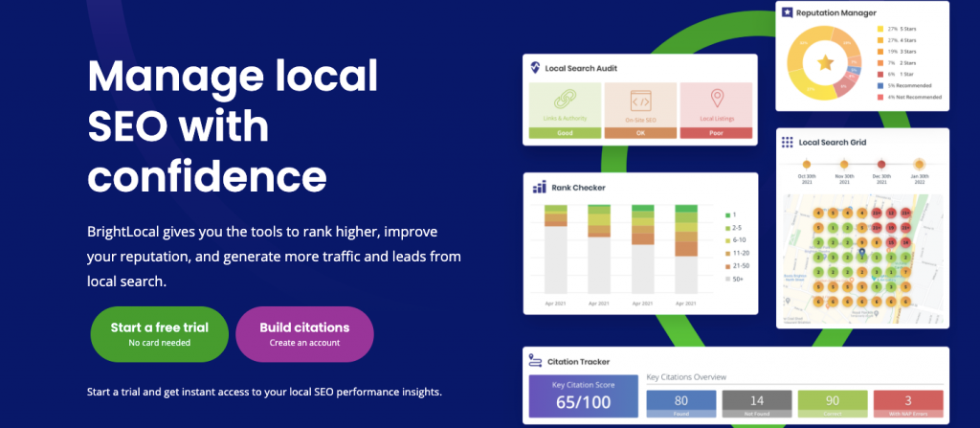980x428 pixels.
Task: Click the Key Citation Score 65/100 tile
Action: (583, 396)
